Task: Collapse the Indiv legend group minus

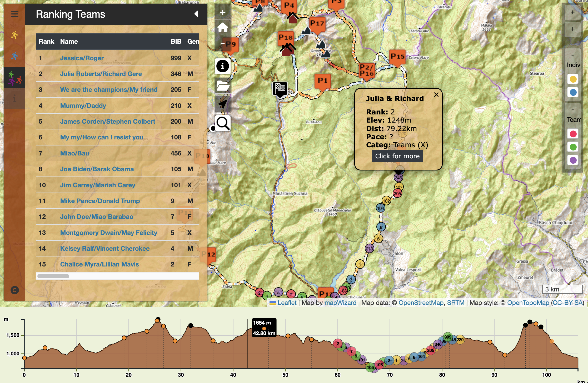Action: 573,55
